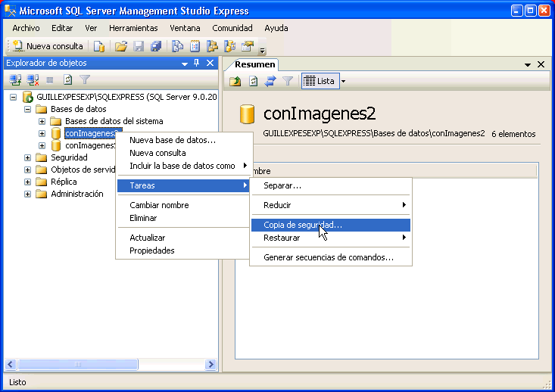This screenshot has height=392, width=555.
Task: Toggle the Lista view button
Action: coord(320,81)
